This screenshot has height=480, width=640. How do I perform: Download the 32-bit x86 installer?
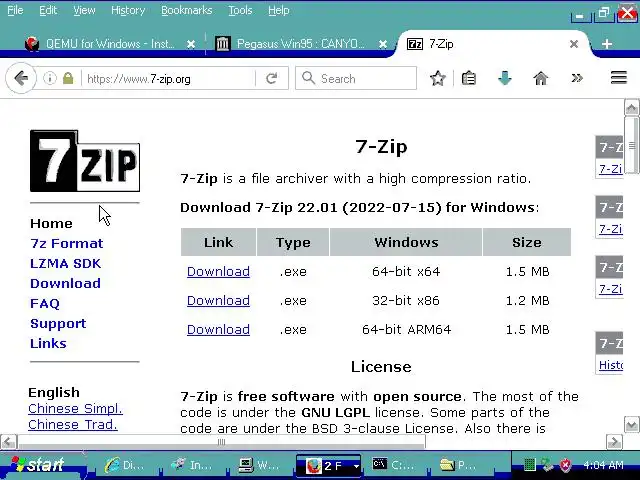click(218, 300)
